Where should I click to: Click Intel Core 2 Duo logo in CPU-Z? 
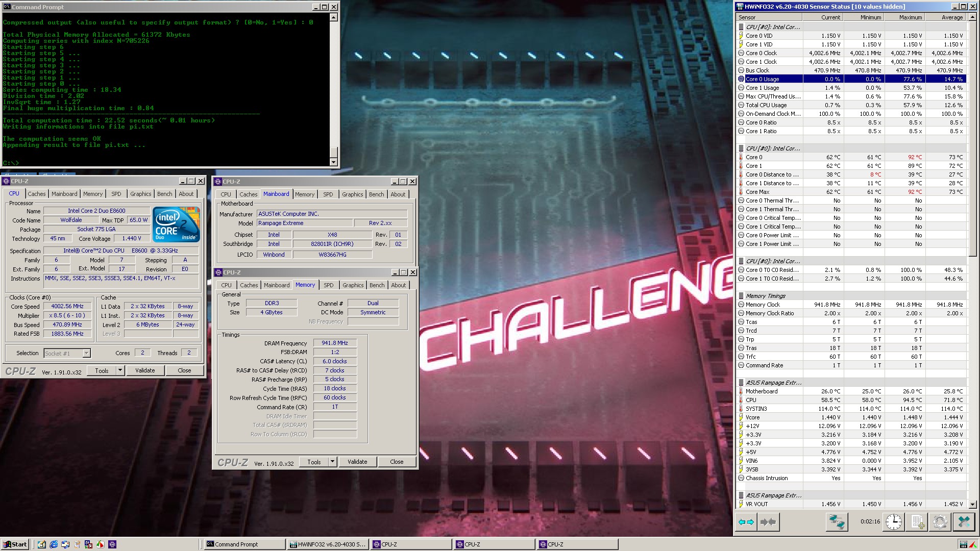coord(176,224)
